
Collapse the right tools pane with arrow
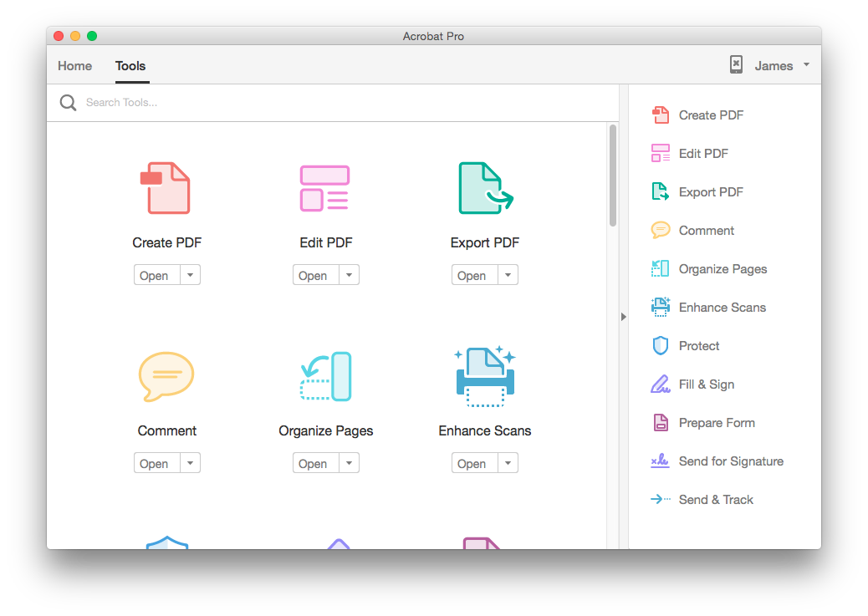[623, 317]
